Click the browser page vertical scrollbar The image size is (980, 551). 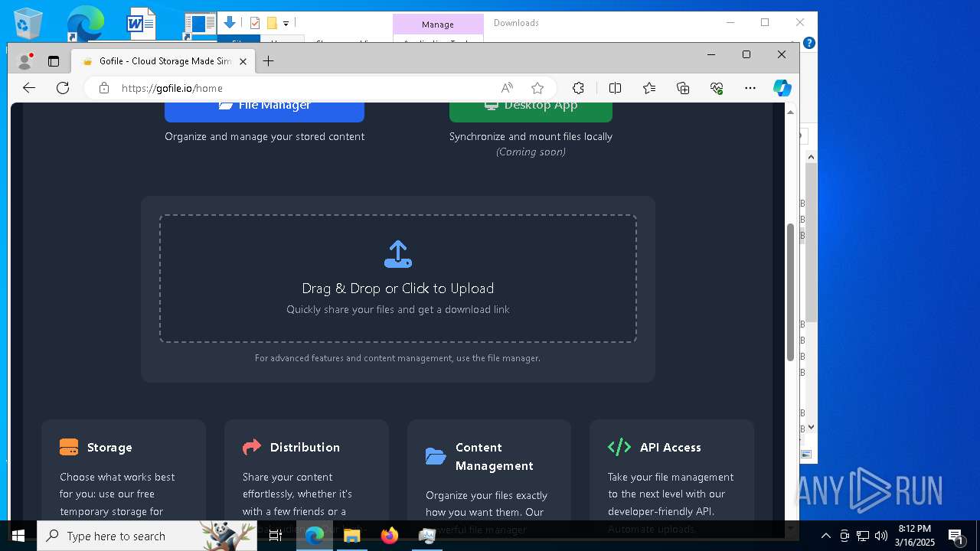(790, 291)
